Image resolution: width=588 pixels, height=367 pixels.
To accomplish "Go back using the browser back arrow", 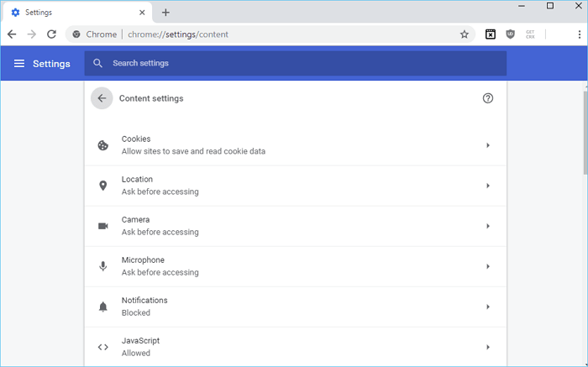I will coord(12,34).
